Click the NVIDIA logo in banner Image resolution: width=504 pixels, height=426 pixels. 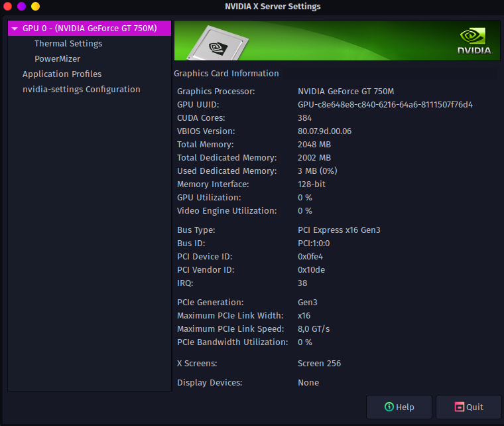[474, 41]
